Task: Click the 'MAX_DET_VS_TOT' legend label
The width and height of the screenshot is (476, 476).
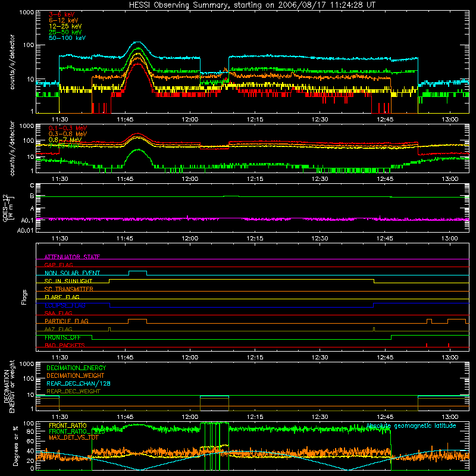Action: 74,437
